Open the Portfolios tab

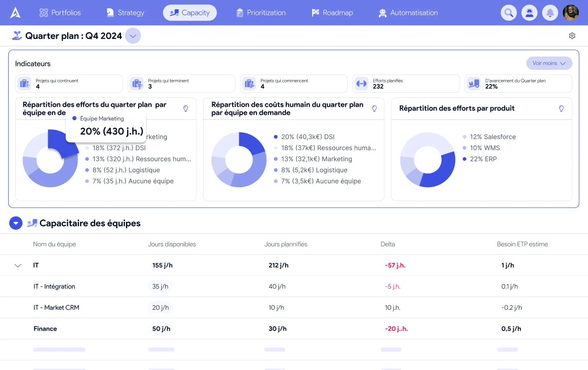60,12
